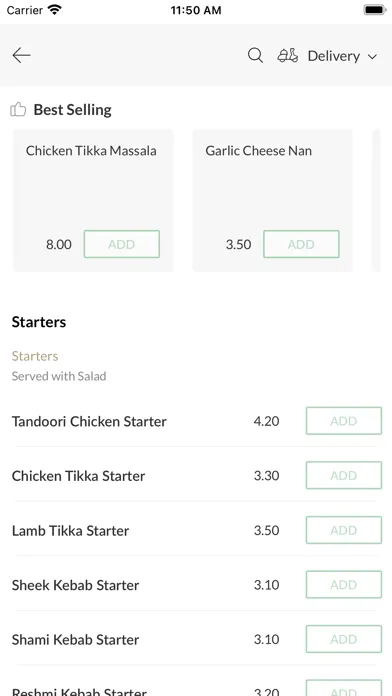Add Chicken Tikka Massala to order
Viewport: 392px width, 696px height.
tap(122, 244)
